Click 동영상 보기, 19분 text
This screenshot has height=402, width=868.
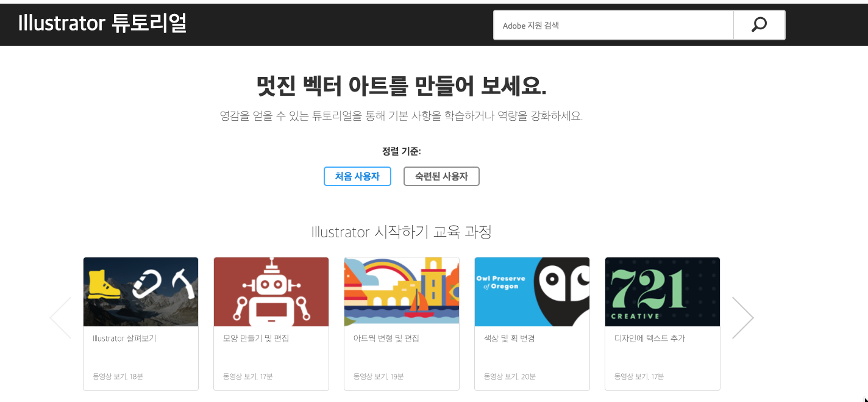[x=379, y=376]
